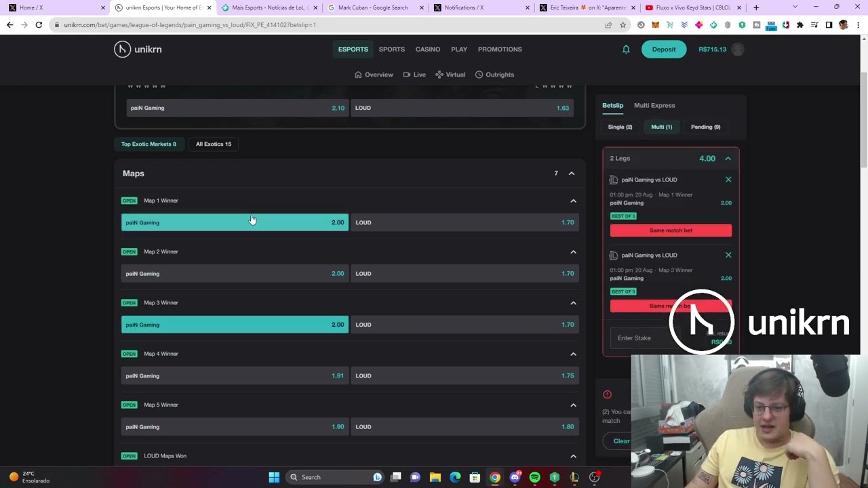
Task: Collapse the Map 3 Winner market
Action: (573, 303)
